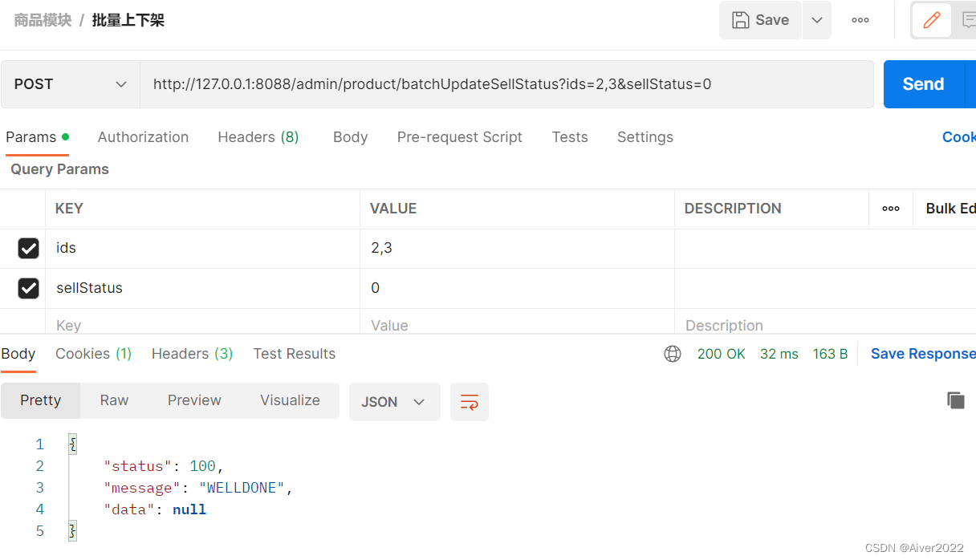Click the Bulk Edit link
Viewport: 976px width, 560px height.
click(950, 209)
